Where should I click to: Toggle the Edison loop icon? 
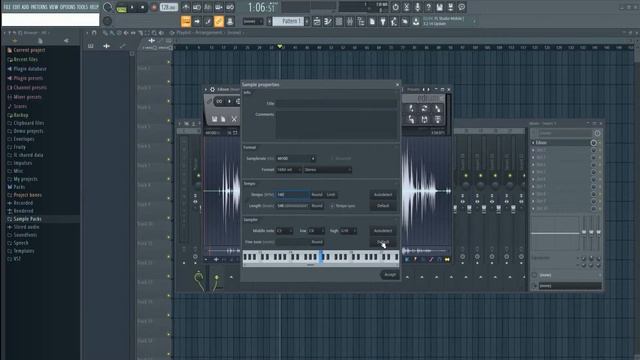coord(220,101)
